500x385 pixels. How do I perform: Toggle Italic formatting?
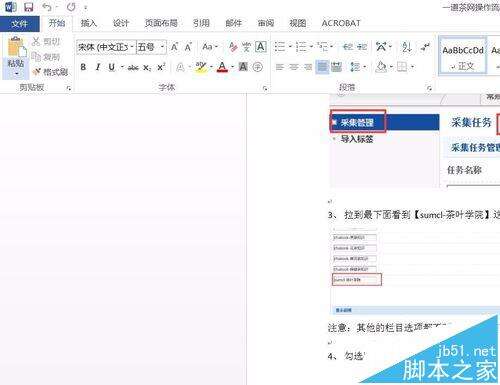[98, 67]
